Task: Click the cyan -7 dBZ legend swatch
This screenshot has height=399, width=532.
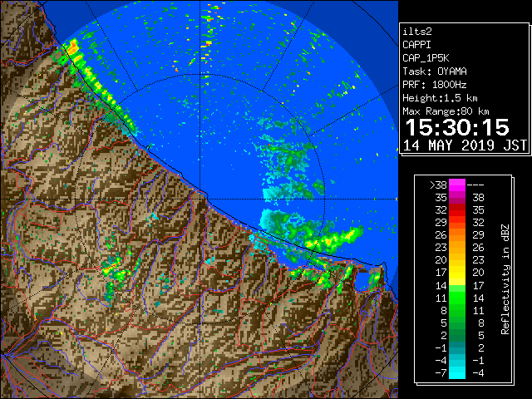Action: pos(457,372)
